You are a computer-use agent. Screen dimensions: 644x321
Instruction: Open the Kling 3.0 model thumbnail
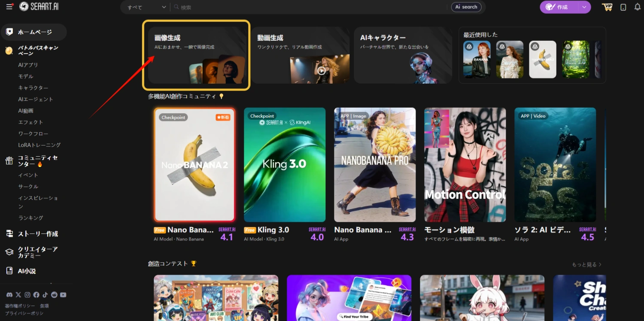click(x=285, y=165)
